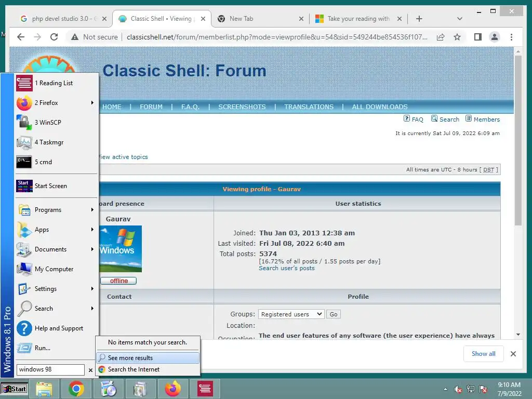Open WinSCP in the start menu
The height and width of the screenshot is (399, 532).
[56, 123]
